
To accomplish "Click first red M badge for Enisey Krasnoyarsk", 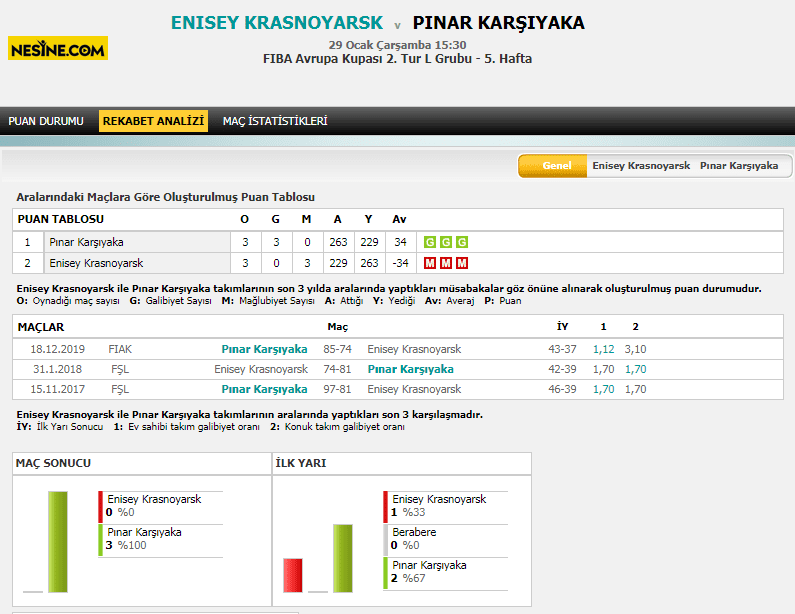I will [x=430, y=263].
